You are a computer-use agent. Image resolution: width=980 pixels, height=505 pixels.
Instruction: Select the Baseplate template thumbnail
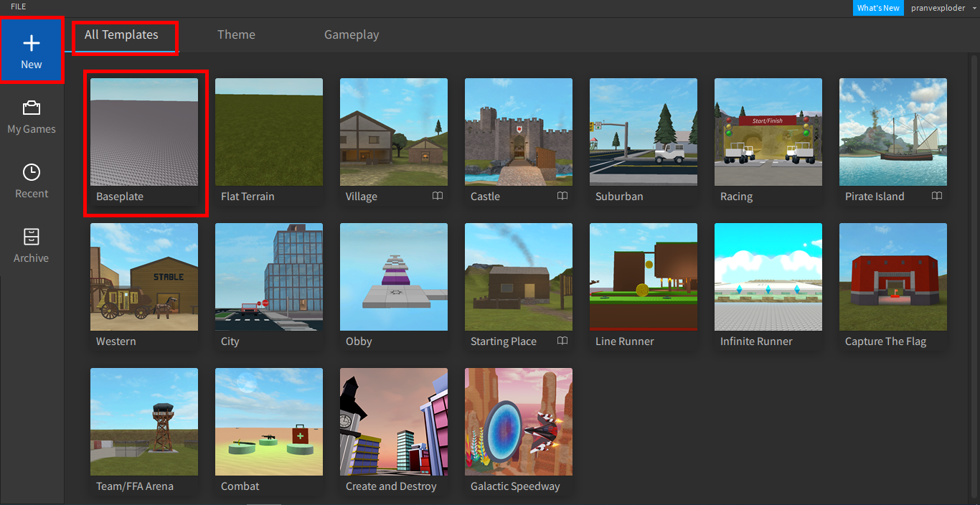point(144,132)
